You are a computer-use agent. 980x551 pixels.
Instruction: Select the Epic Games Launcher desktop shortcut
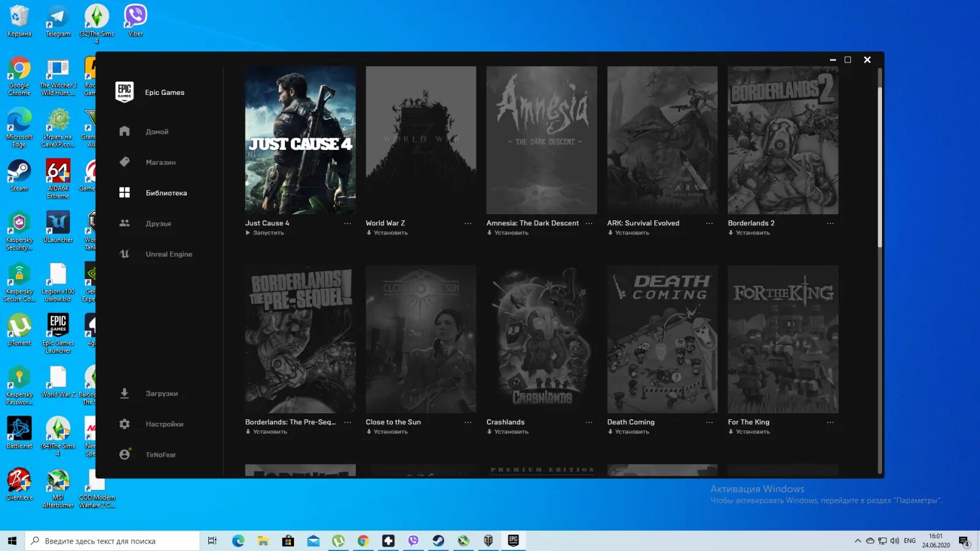[x=58, y=334]
